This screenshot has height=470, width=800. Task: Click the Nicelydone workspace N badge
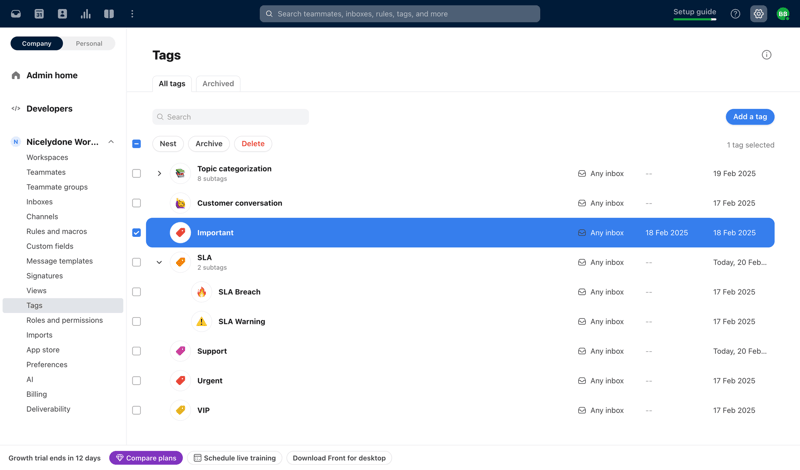coord(16,142)
